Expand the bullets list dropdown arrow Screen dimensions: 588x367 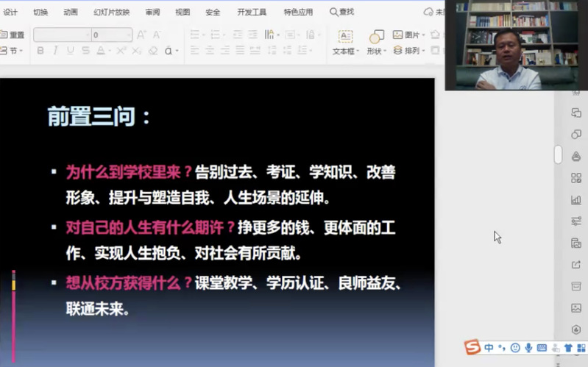(x=204, y=35)
